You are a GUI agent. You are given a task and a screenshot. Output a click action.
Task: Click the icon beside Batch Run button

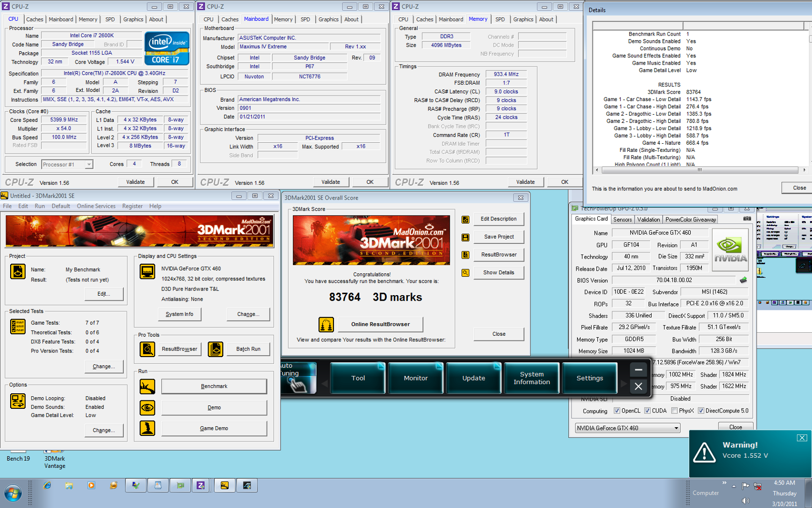[215, 349]
